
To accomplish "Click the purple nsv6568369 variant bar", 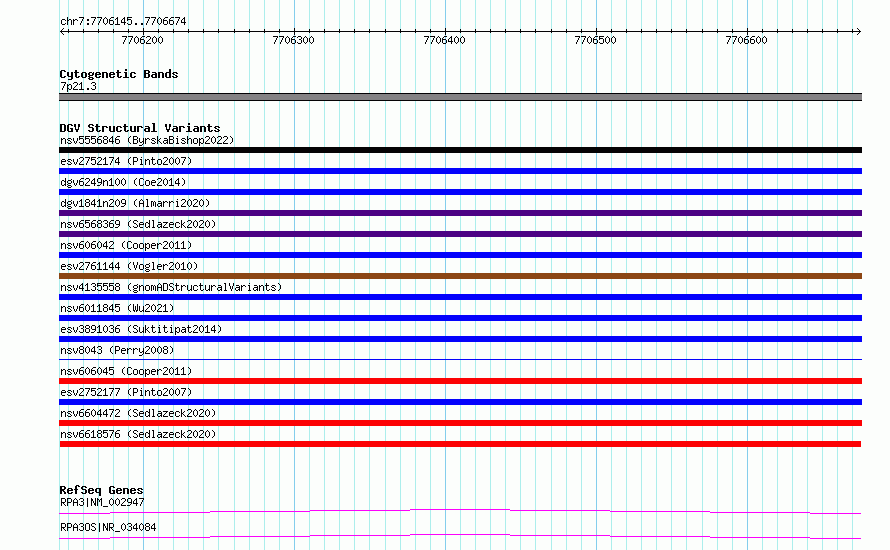I will (x=460, y=234).
